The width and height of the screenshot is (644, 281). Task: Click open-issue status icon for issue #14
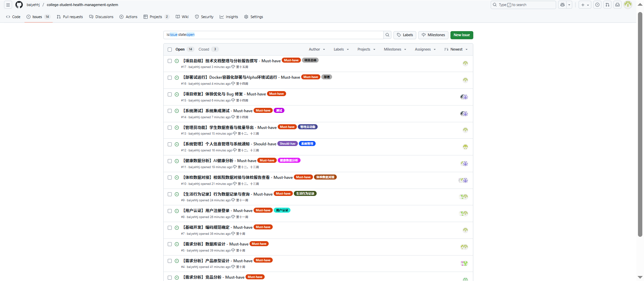coord(177,111)
